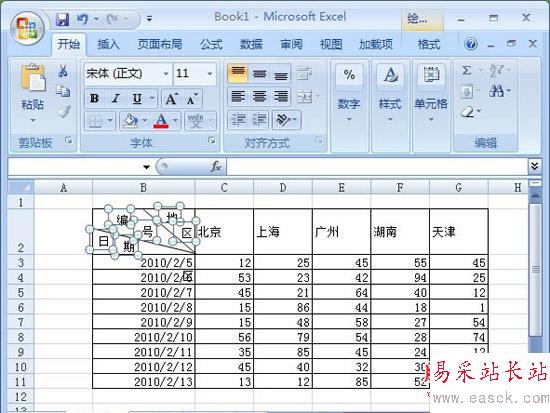550x413 pixels.
Task: Undo the last action
Action: pyautogui.click(x=82, y=19)
